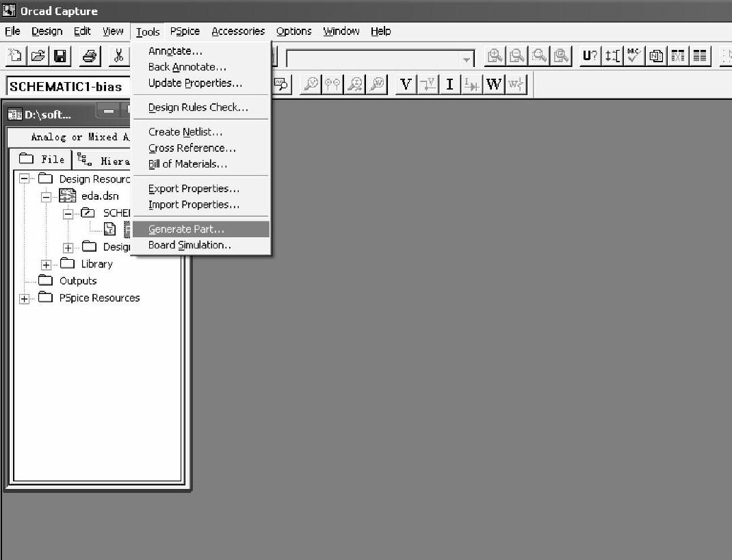Viewport: 732px width, 560px height.
Task: Select PSpice Resources folder in tree
Action: 99,298
